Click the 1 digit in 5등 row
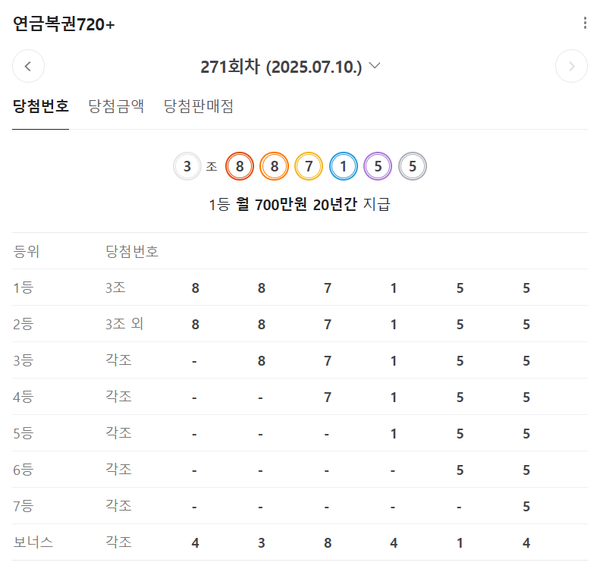This screenshot has width=600, height=572. coord(393,433)
